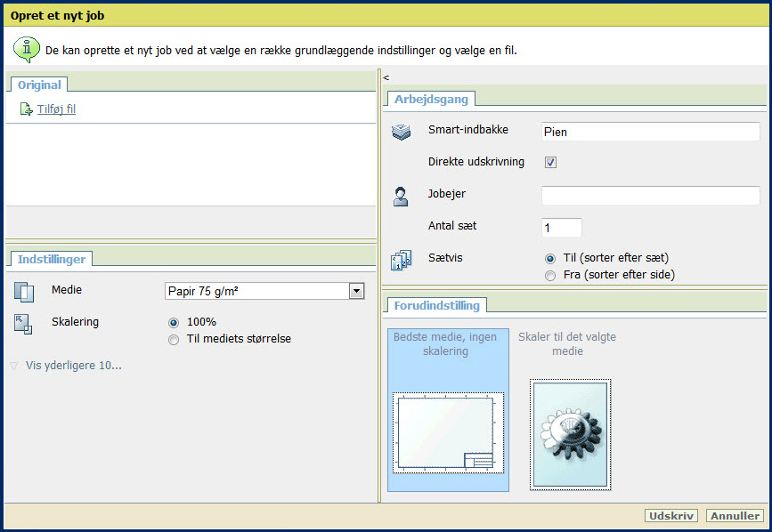Click the Arbejdsgang tab

click(x=431, y=99)
